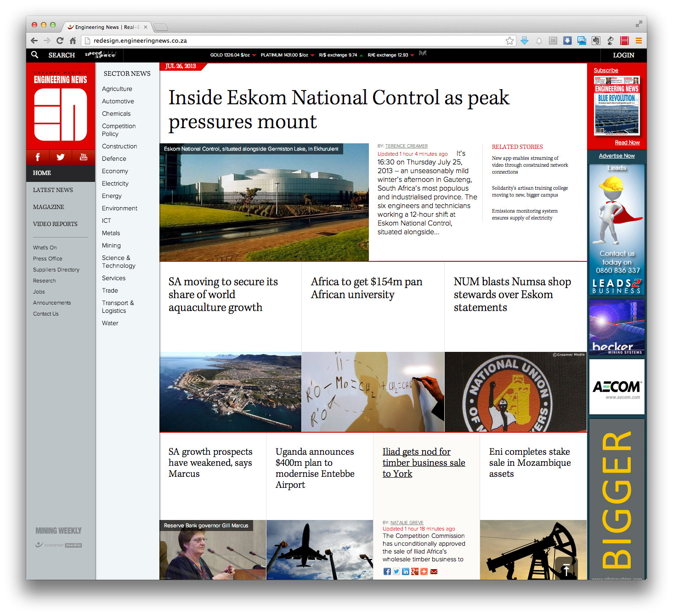The width and height of the screenshot is (673, 616).
Task: Open the chemistry whiteboard photo thumbnail
Action: tap(373, 392)
